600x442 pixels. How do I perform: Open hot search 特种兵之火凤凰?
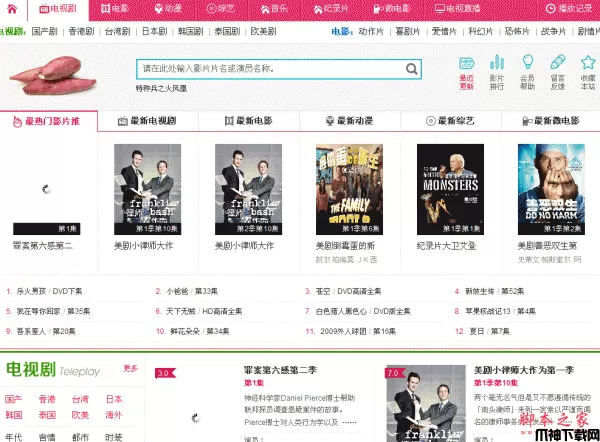point(161,88)
